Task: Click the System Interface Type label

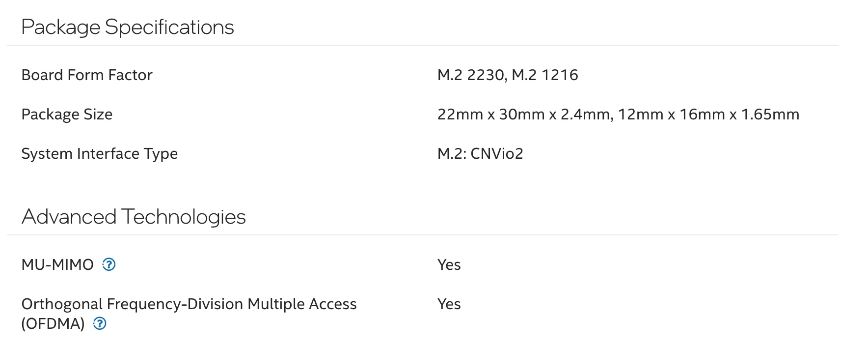Action: tap(100, 153)
